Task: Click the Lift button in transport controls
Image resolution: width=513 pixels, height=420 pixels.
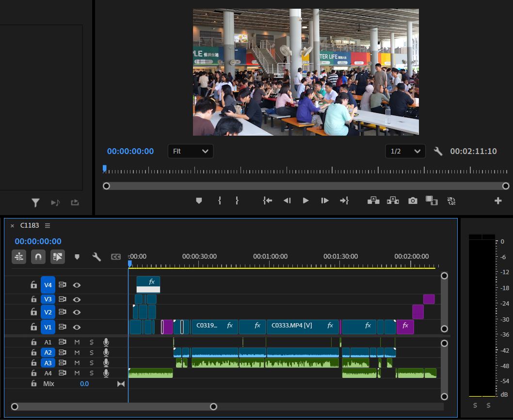Action: tap(373, 201)
